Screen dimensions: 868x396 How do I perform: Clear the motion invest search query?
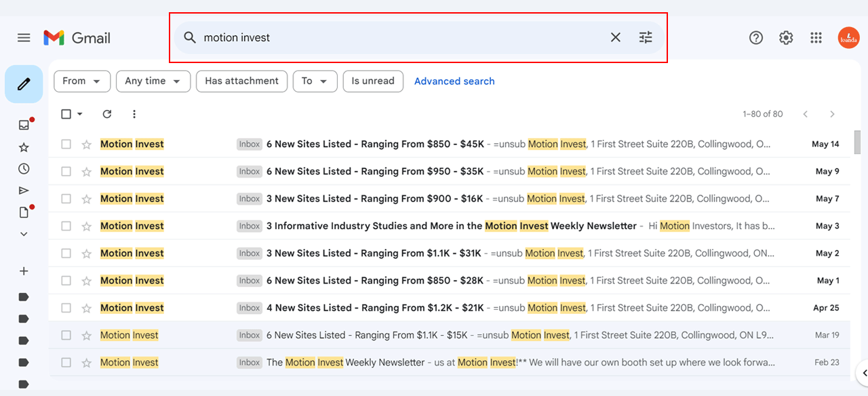point(615,37)
